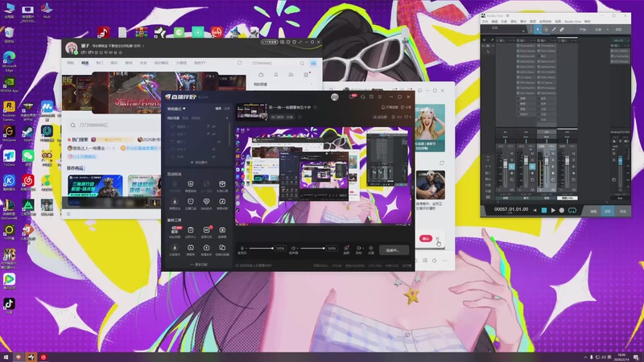Click the speaker volume slider in 直播伴侣
Viewport: 644px width, 362px height.
312,249
